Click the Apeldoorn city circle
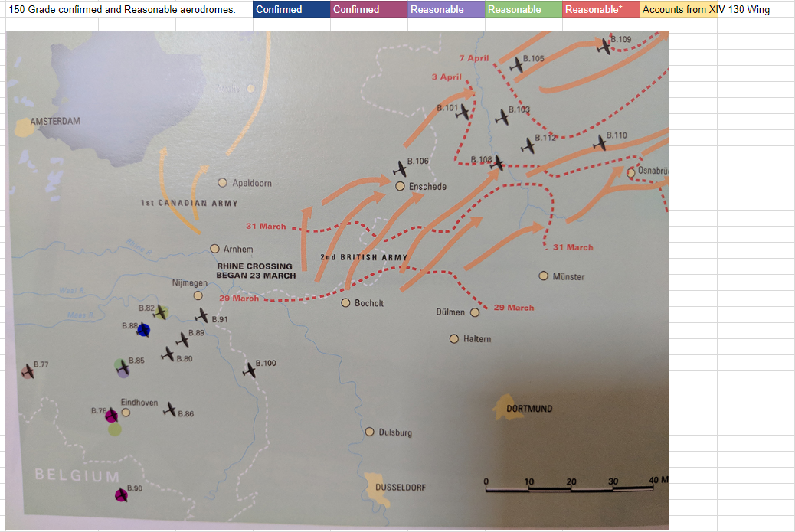Image resolution: width=795 pixels, height=532 pixels. (222, 182)
